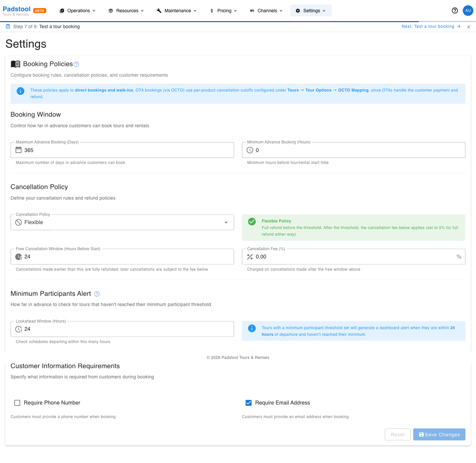Open the help question mark icon in top bar

click(x=455, y=11)
